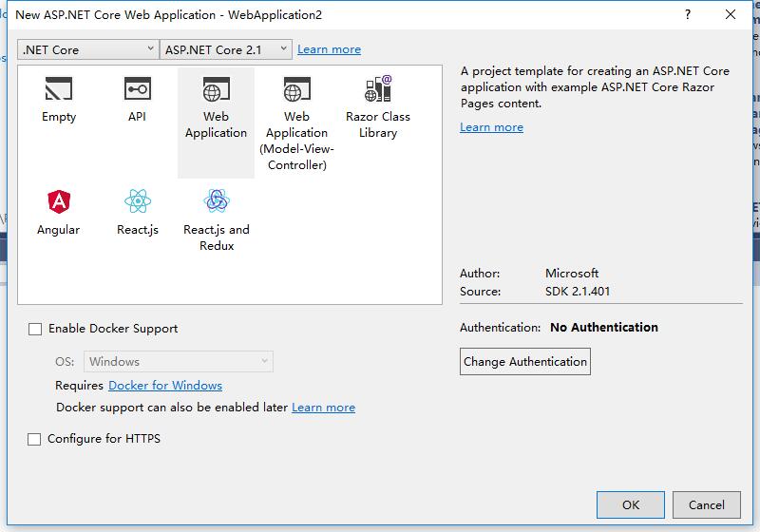The height and width of the screenshot is (532, 760).
Task: Click the Change Authentication button
Action: click(525, 362)
